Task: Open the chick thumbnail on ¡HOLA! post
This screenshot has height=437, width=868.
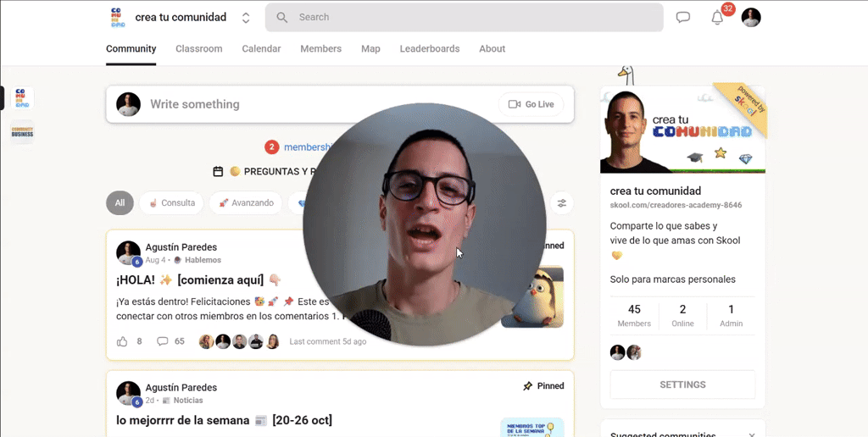Action: [532, 296]
